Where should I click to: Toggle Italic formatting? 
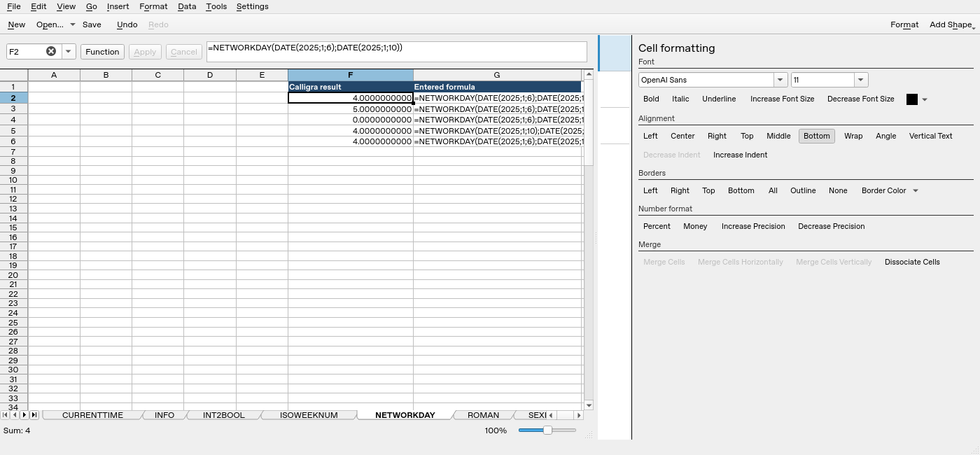(x=680, y=99)
